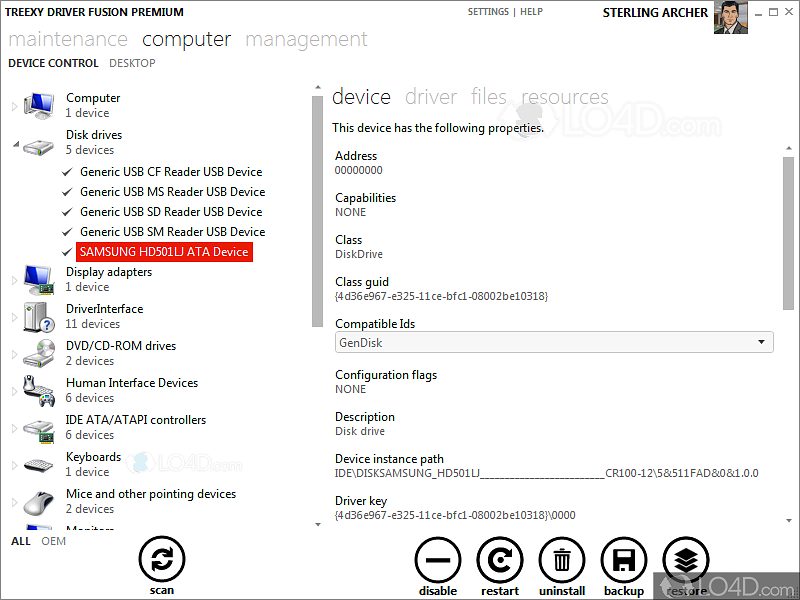Image resolution: width=800 pixels, height=600 pixels.
Task: Click the Display adapters icon
Action: (38, 278)
